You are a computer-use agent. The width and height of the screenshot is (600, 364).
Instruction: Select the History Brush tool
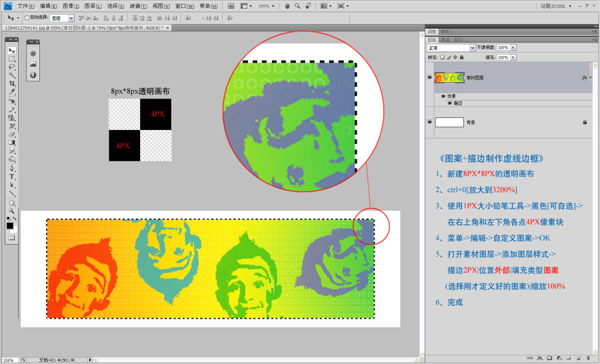[12, 126]
